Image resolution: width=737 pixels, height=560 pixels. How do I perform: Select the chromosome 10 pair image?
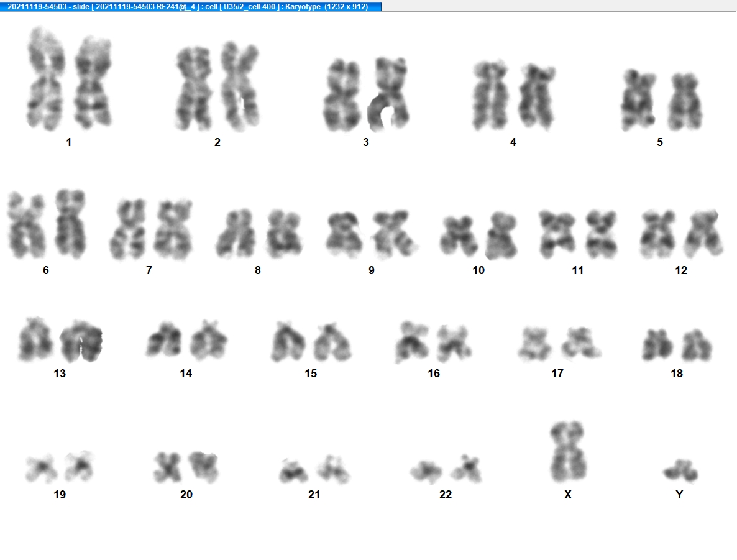(x=478, y=236)
